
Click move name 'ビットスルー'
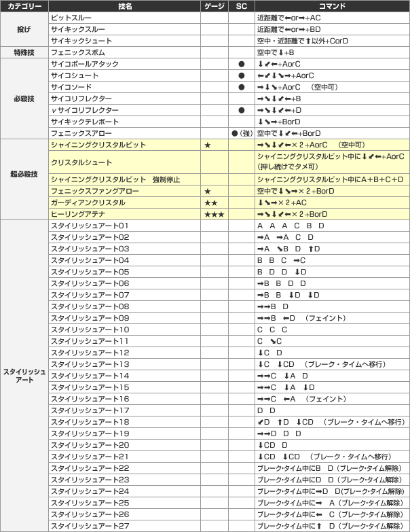pos(71,18)
